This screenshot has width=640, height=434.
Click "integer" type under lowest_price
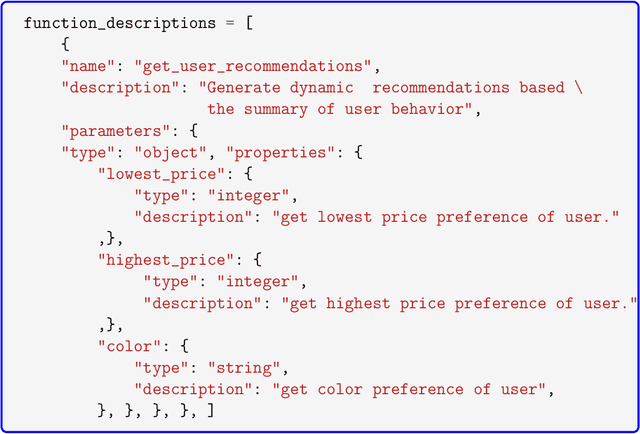(x=251, y=196)
